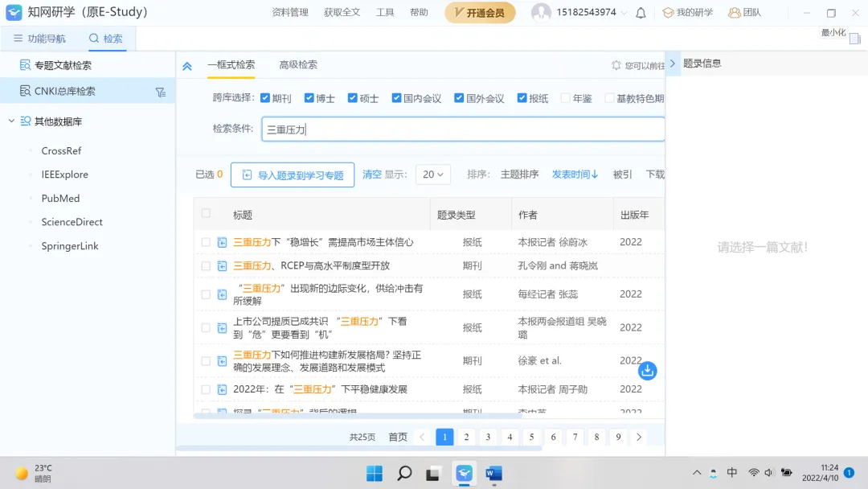Click in the 检索条件 search field
The image size is (868, 489).
pyautogui.click(x=463, y=129)
